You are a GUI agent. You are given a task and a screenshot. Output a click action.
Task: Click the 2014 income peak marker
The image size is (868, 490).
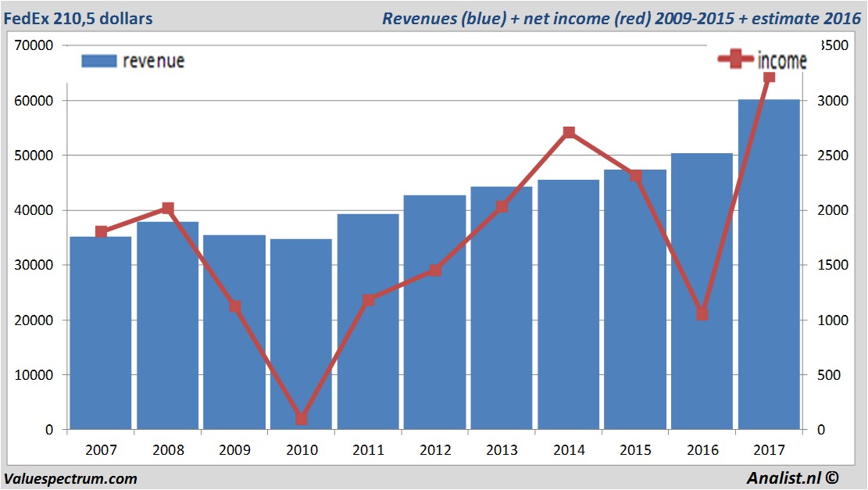(569, 132)
